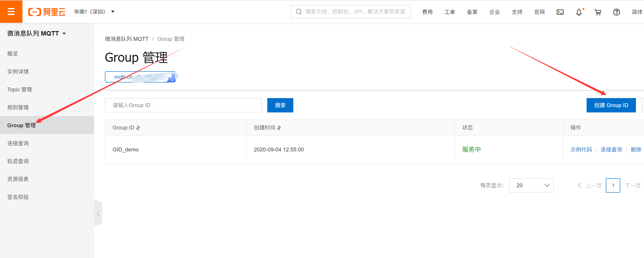Open 资源报表 in the sidebar
This screenshot has width=644, height=258.
pyautogui.click(x=18, y=179)
